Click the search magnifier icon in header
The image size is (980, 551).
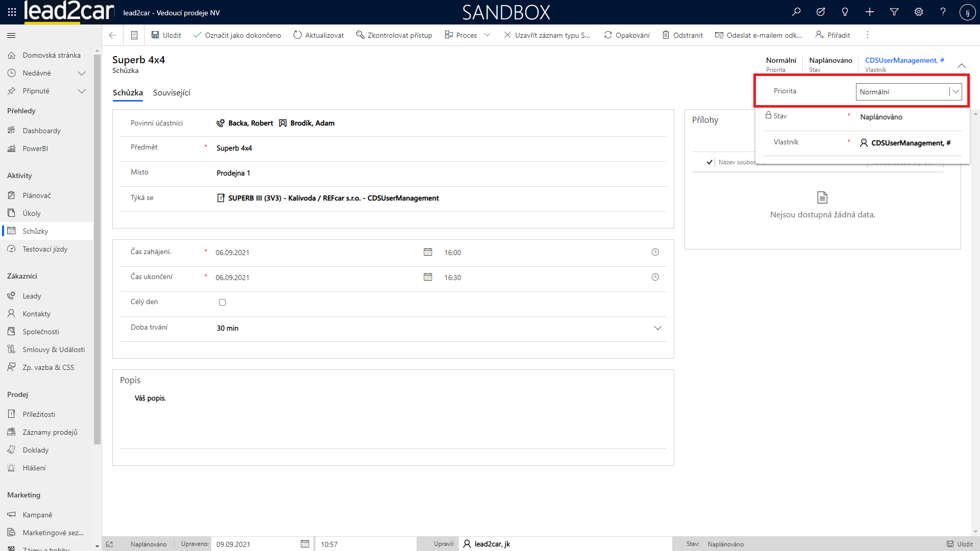pyautogui.click(x=796, y=12)
